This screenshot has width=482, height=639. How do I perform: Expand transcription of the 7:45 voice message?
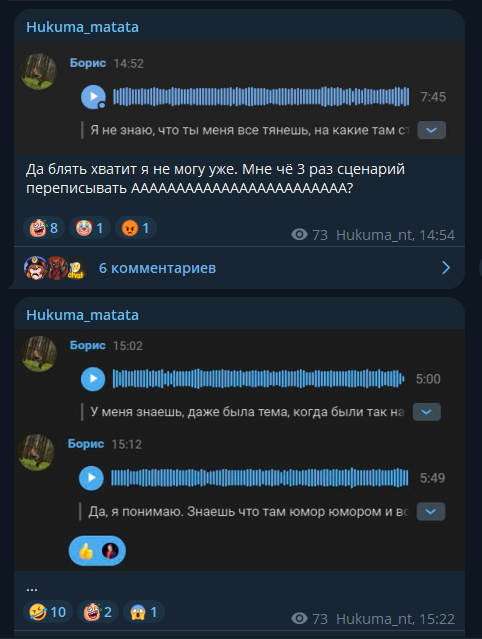pyautogui.click(x=431, y=130)
